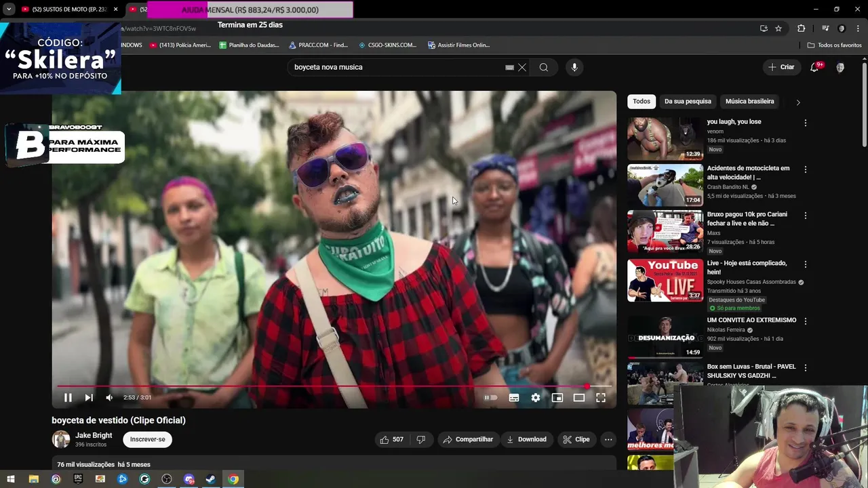Start voice search with microphone
Screen dimensions: 868x488
(574, 67)
